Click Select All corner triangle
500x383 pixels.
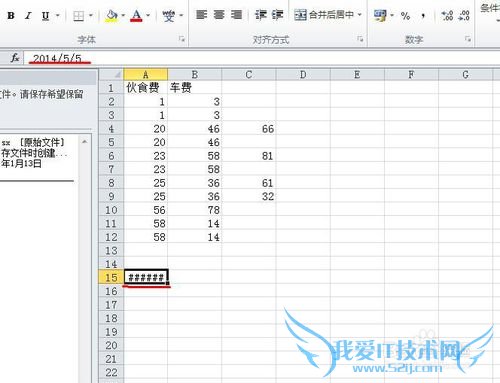(111, 74)
